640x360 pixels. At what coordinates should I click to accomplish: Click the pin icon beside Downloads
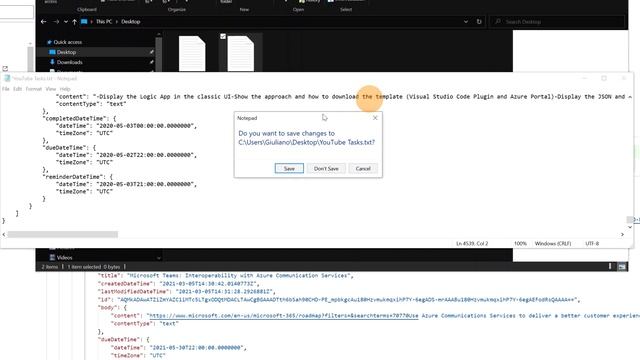151,62
